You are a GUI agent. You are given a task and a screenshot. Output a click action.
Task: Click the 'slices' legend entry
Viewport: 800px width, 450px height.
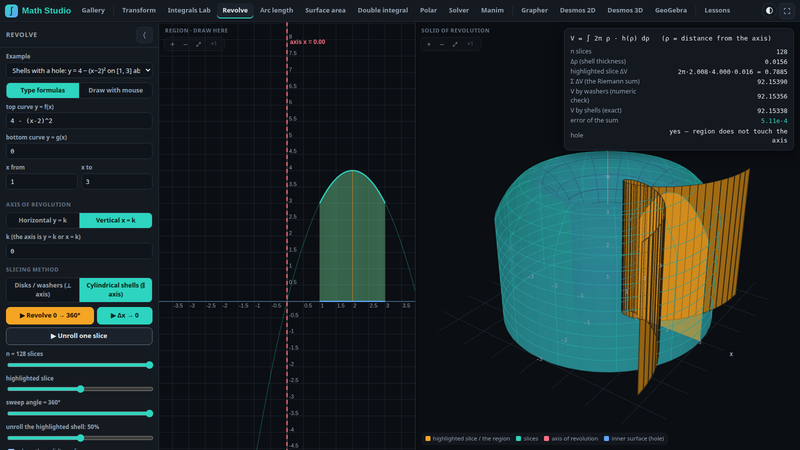click(x=527, y=439)
